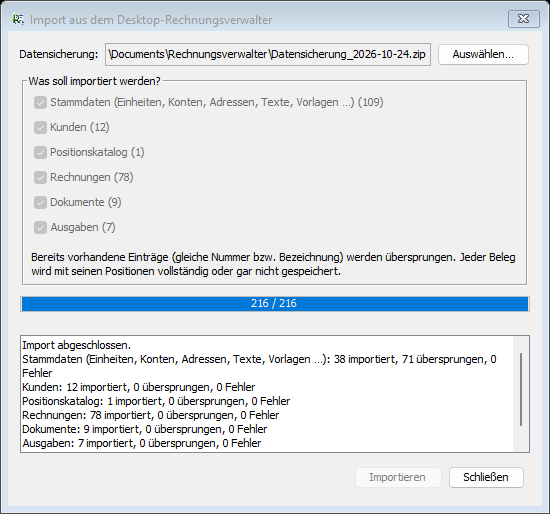Click the 'Stammdaten ... 38 importiert' log line
550x514 pixels.
(259, 366)
